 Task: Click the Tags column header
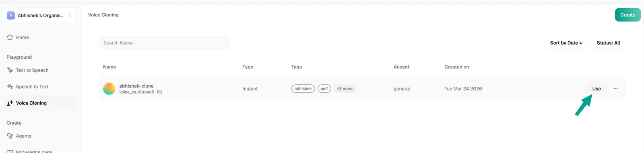point(297,67)
